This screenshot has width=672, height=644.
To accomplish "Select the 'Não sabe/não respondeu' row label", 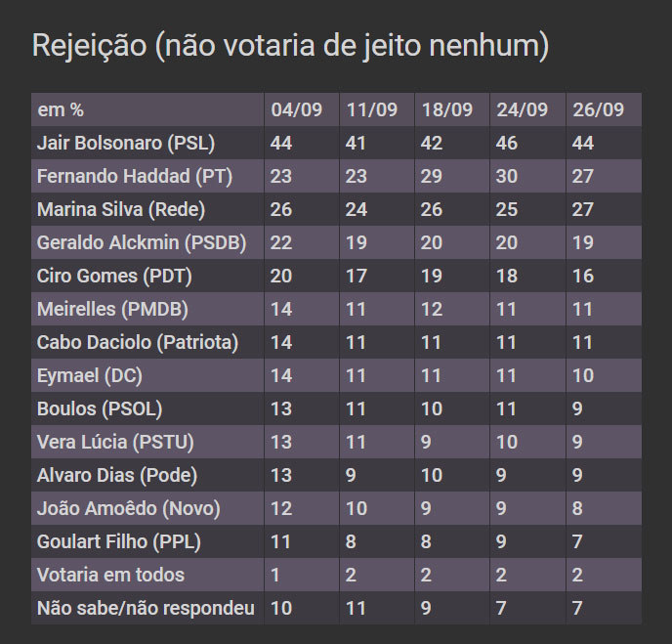I will 146,608.
